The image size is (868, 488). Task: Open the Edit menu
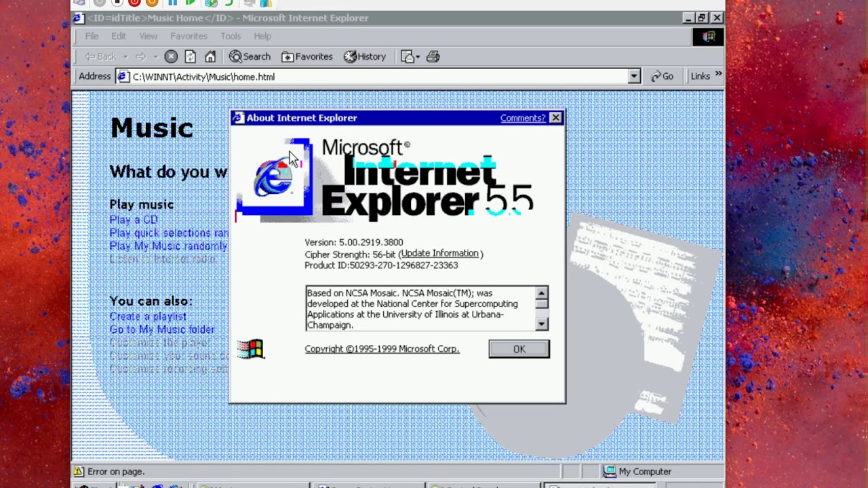(x=119, y=36)
